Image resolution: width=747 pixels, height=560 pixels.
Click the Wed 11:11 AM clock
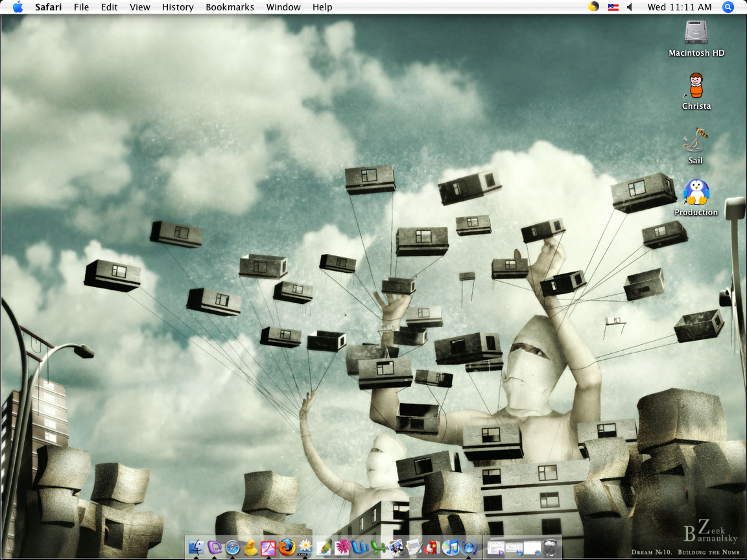tap(680, 7)
